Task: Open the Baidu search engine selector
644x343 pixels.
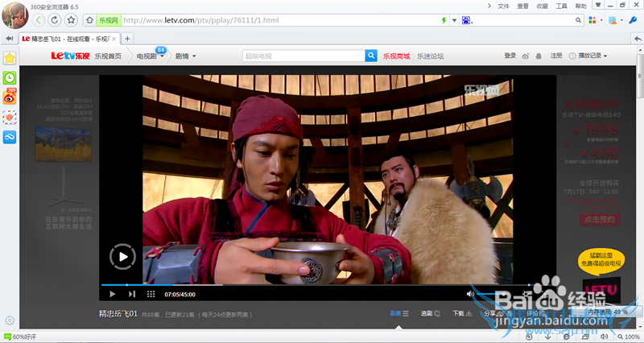Action: (467, 20)
